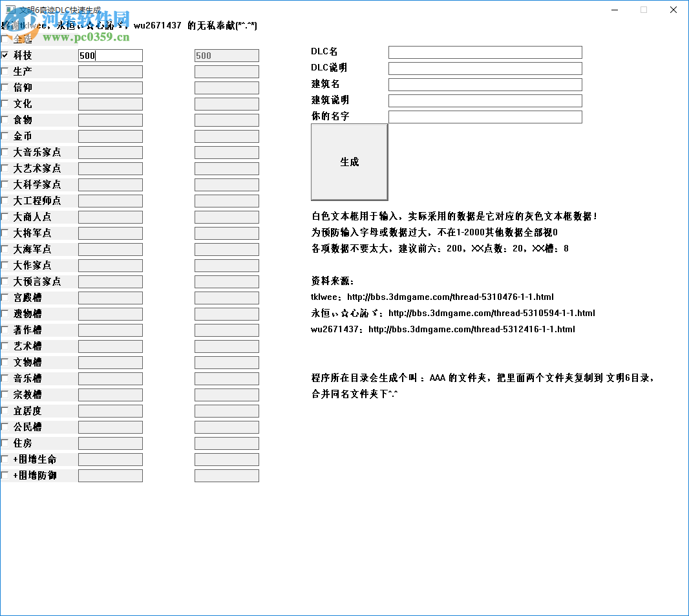689x616 pixels.
Task: Click the 生成 generate button
Action: pos(349,162)
